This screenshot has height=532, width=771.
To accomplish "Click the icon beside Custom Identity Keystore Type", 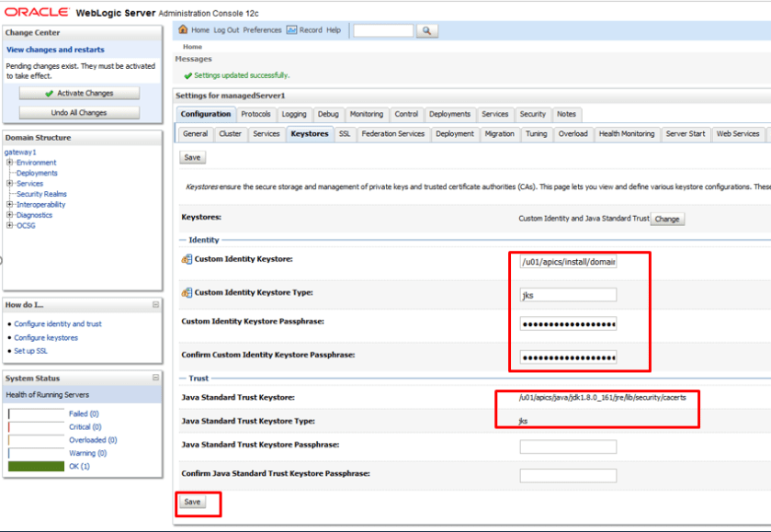I will pyautogui.click(x=187, y=293).
